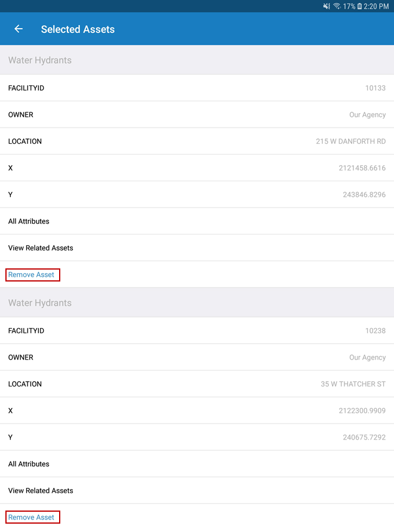The height and width of the screenshot is (532, 394).
Task: View Related Assets for hydrant 10133
Action: point(197,248)
